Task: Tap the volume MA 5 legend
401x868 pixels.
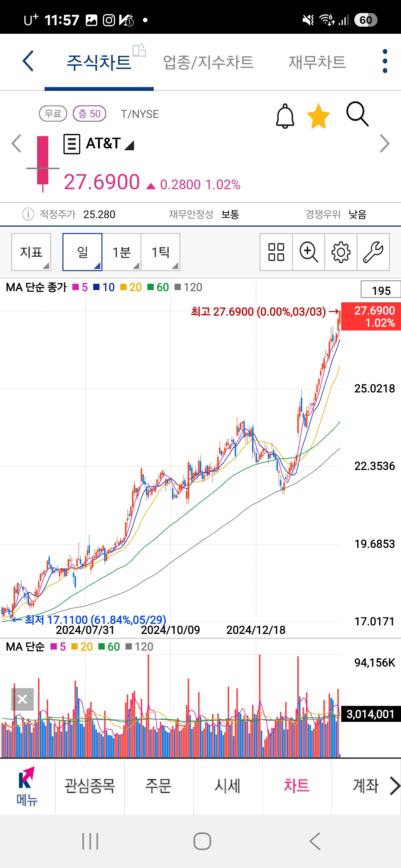Action: tap(58, 647)
